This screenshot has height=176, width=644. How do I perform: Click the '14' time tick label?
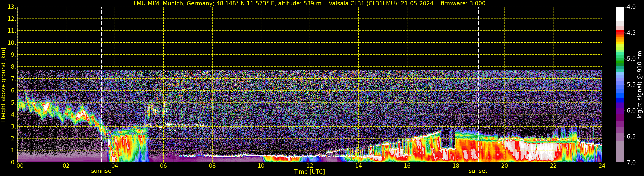pyautogui.click(x=358, y=166)
